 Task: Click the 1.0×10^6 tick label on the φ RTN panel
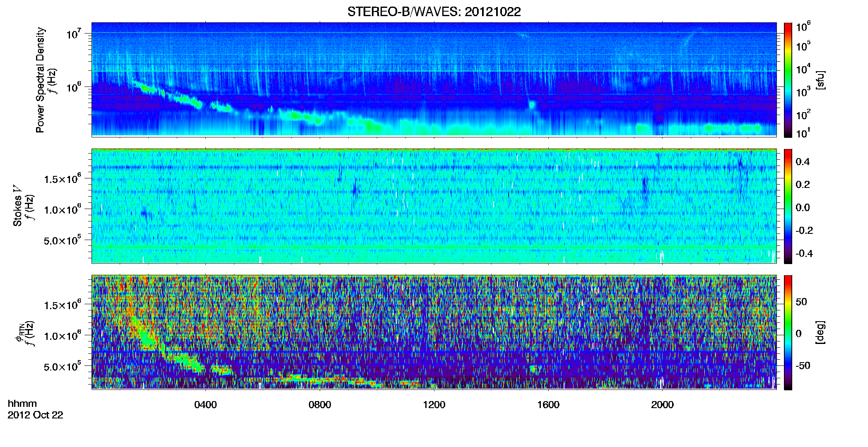(63, 335)
